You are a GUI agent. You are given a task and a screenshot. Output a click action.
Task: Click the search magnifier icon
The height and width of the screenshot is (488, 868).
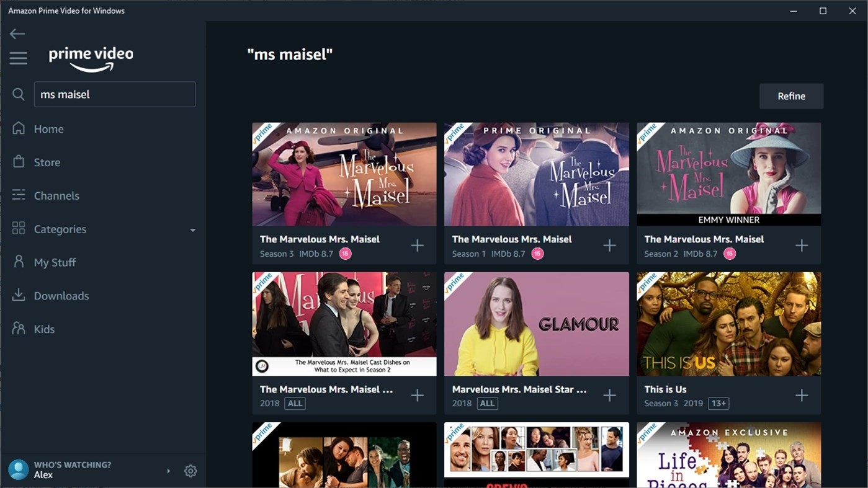[x=19, y=94]
